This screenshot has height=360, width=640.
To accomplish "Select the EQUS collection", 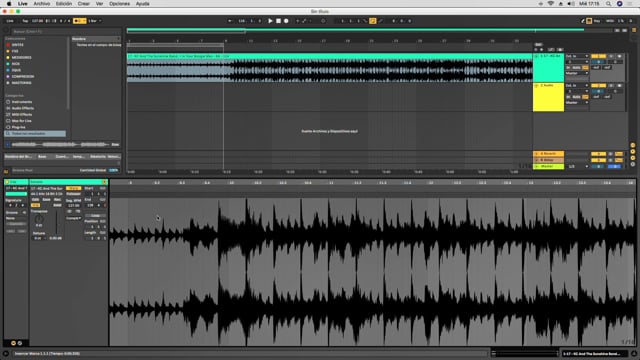I will (x=16, y=70).
